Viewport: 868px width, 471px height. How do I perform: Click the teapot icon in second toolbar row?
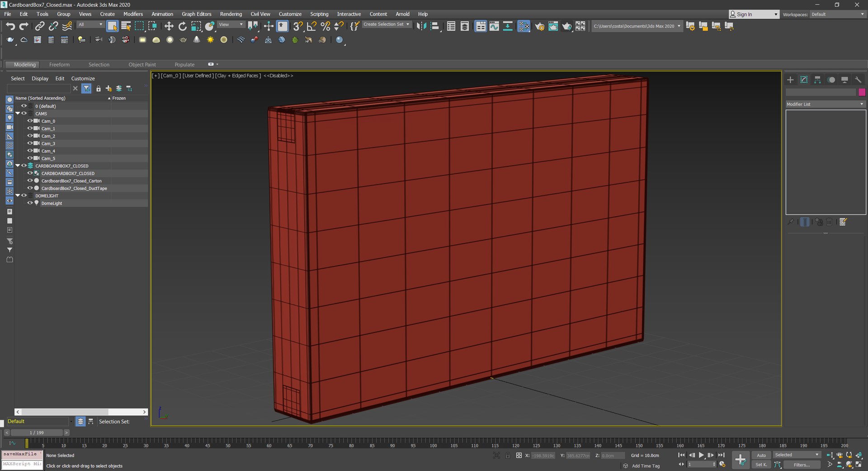coord(183,40)
